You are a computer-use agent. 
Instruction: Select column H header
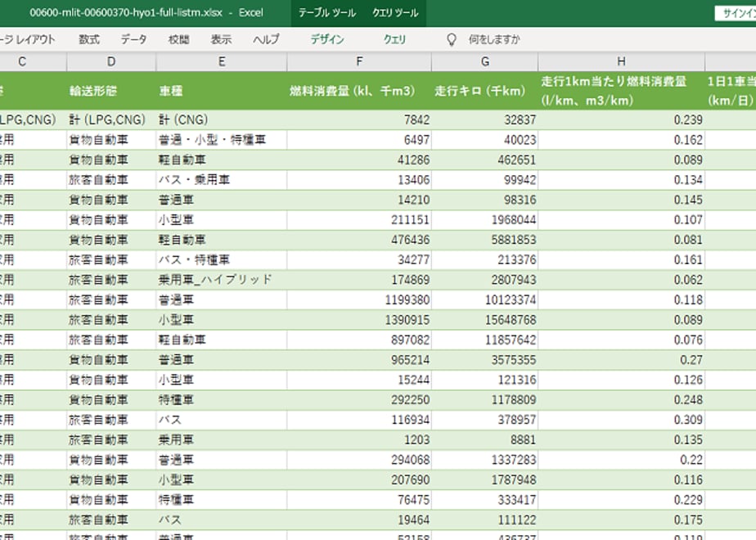pyautogui.click(x=622, y=61)
